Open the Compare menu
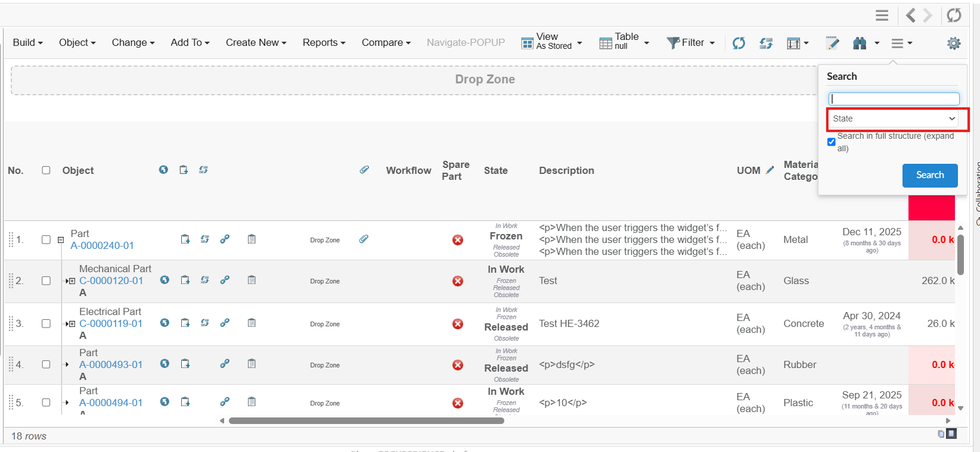This screenshot has width=980, height=452. click(x=386, y=42)
